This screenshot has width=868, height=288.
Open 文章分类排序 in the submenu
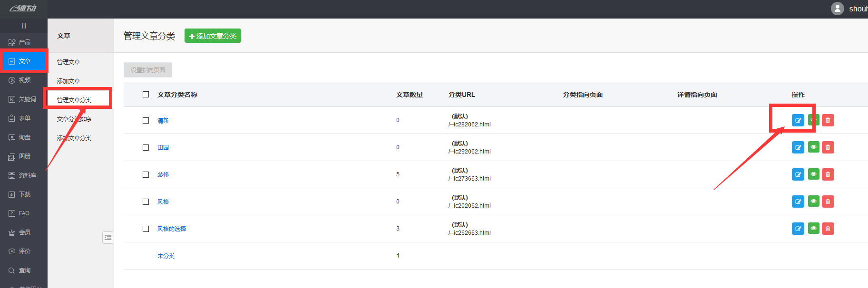[74, 119]
